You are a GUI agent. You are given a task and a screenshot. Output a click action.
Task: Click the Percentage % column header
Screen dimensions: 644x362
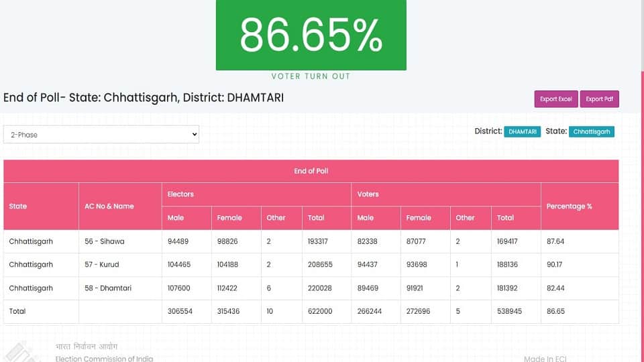(580, 206)
